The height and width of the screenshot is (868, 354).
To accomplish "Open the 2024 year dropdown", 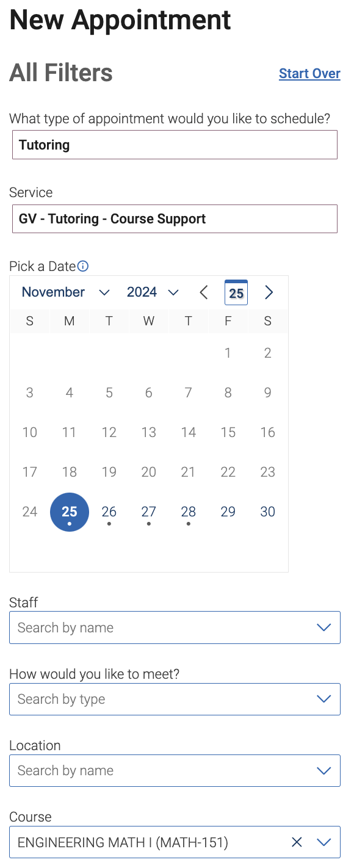I will (153, 292).
